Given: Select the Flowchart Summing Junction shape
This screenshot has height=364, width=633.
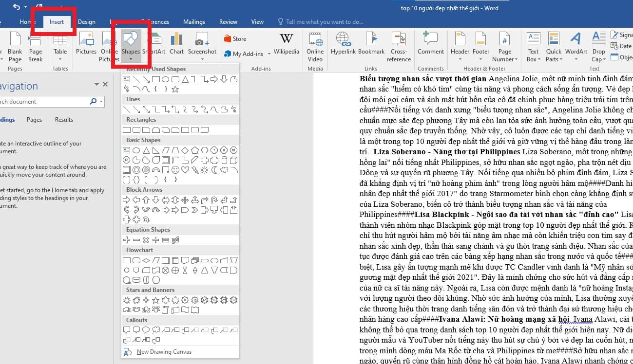Looking at the screenshot, I should 165,271.
